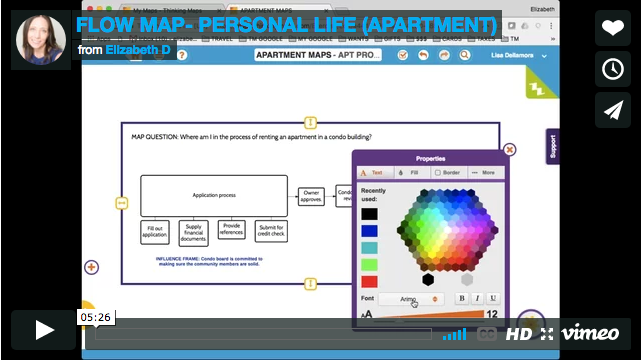Edit the APARTMENT MAPS title field
Screen dimensions: 642x361
click(x=318, y=55)
